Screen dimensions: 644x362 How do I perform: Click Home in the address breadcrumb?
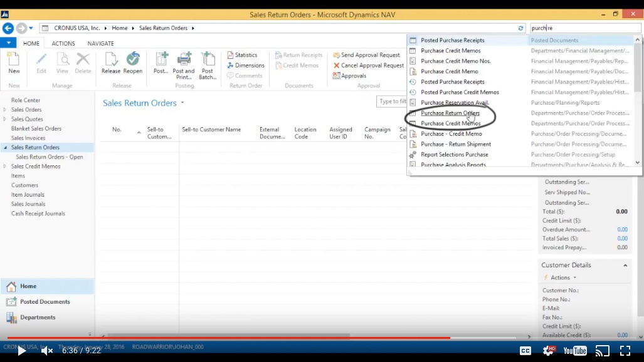[120, 28]
